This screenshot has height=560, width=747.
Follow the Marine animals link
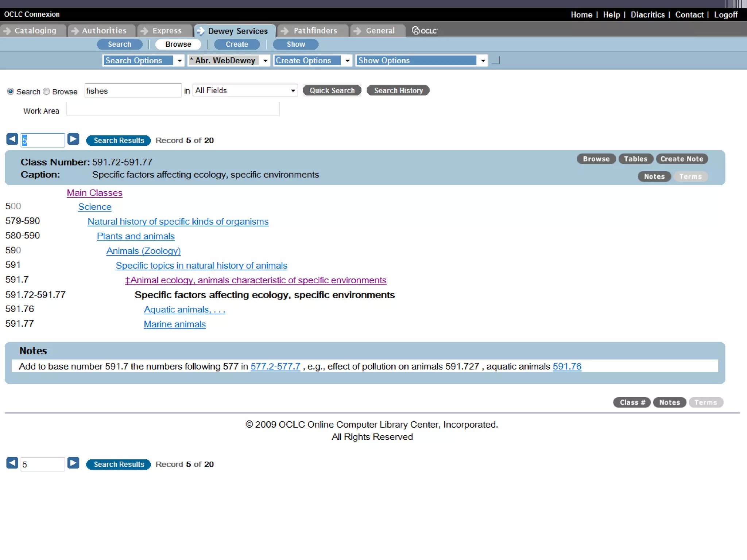click(174, 324)
